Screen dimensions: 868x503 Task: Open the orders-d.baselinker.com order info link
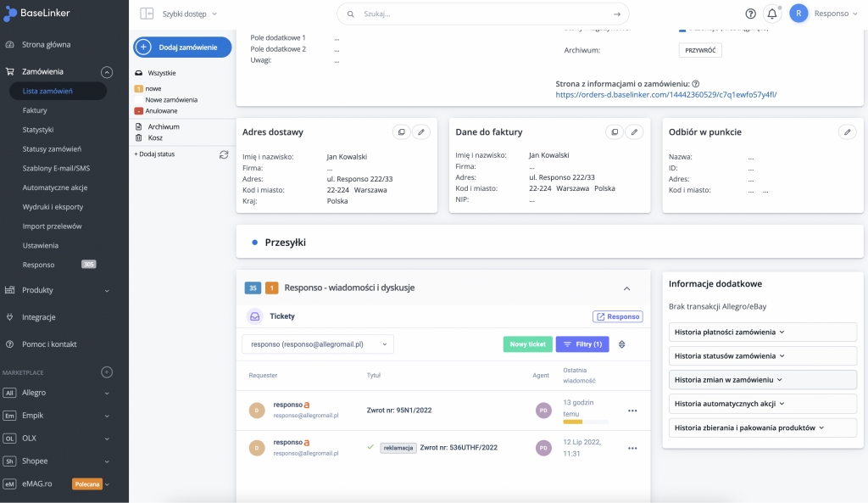666,94
